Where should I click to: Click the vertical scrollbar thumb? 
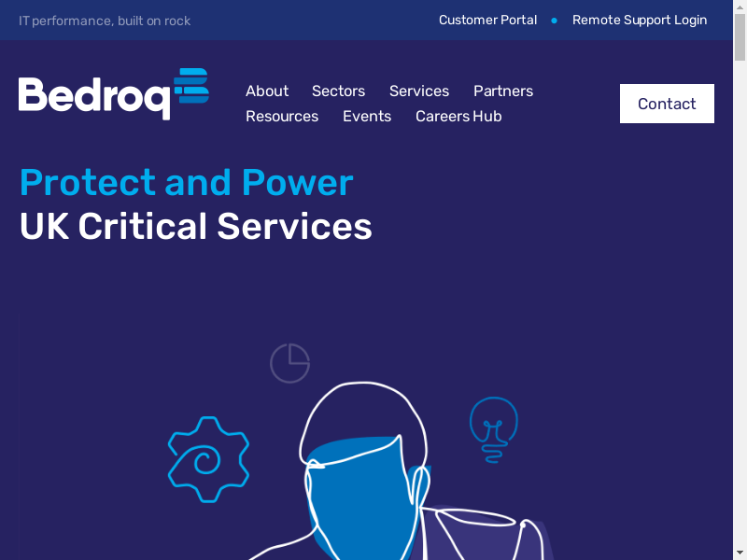coord(740,37)
